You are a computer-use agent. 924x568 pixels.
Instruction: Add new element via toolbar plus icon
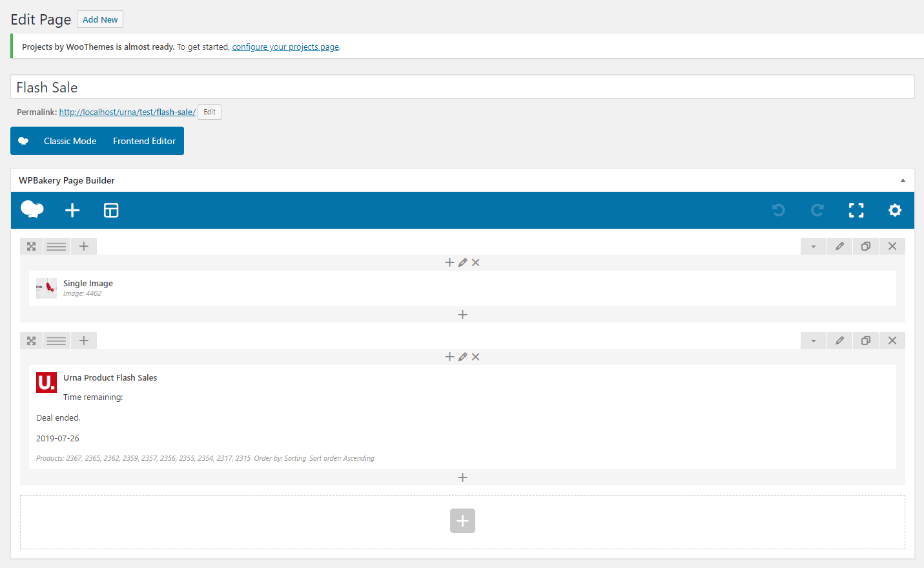[x=72, y=210]
